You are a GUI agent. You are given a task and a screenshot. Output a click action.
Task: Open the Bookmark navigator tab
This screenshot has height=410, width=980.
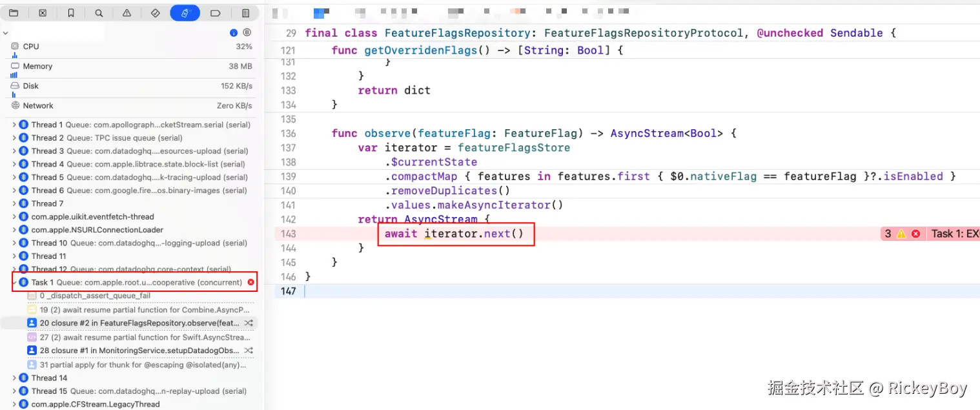pyautogui.click(x=70, y=13)
